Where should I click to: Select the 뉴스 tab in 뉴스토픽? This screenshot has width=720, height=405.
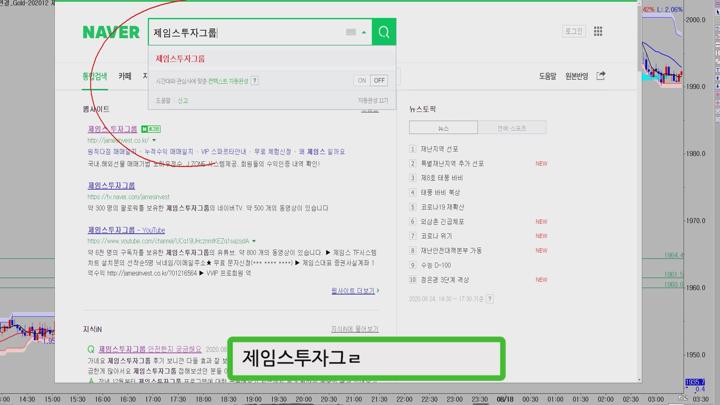click(443, 128)
